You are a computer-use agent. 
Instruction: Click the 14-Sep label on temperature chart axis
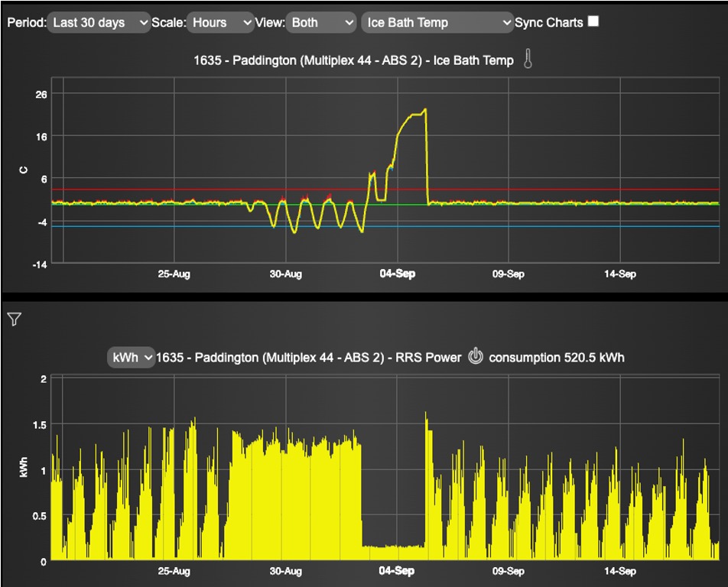click(x=620, y=274)
